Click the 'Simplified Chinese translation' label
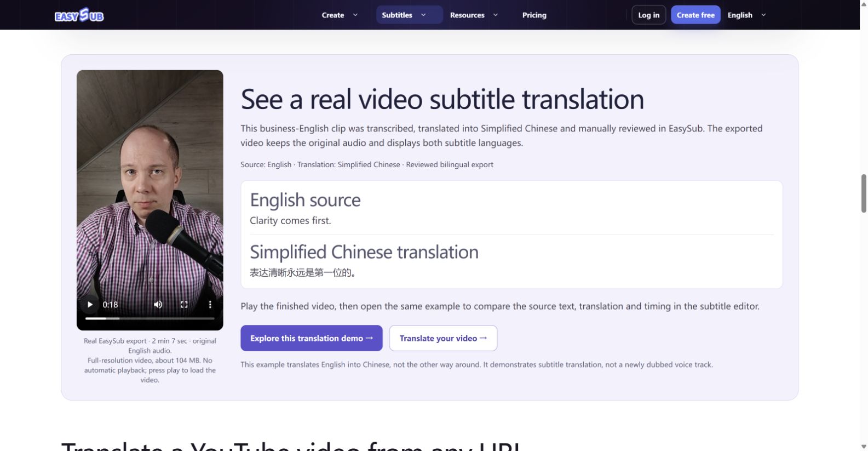Image resolution: width=868 pixels, height=451 pixels. 364,252
